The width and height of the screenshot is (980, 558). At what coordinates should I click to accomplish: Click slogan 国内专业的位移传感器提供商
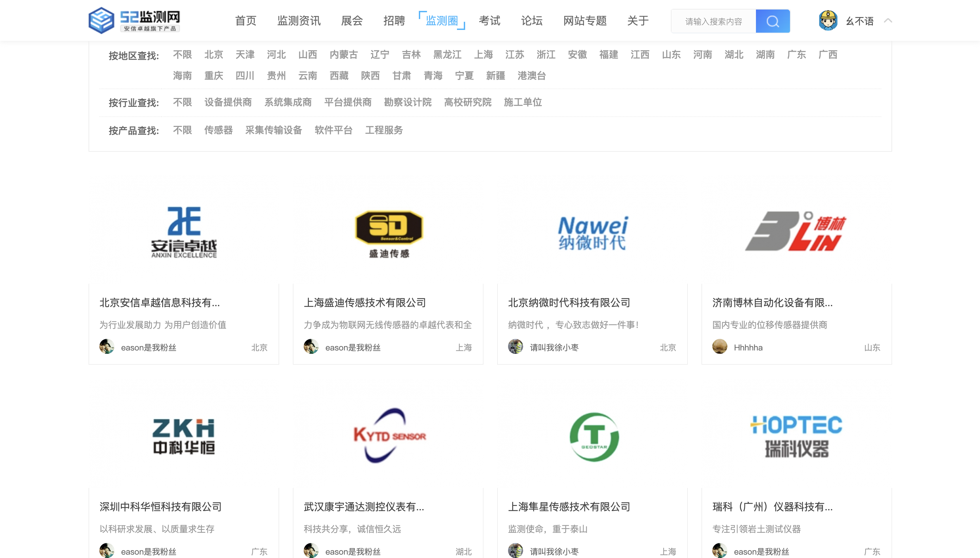pos(770,325)
